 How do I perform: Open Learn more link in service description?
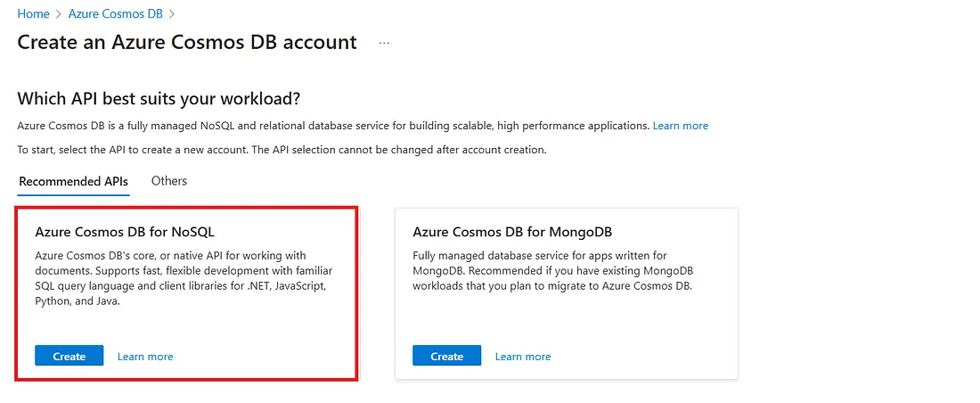coord(681,126)
